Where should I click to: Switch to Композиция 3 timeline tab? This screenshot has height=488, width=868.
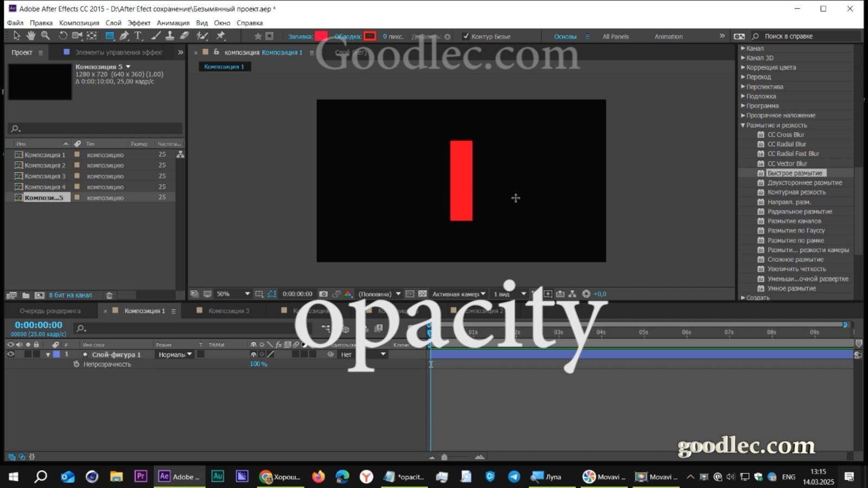tap(229, 311)
